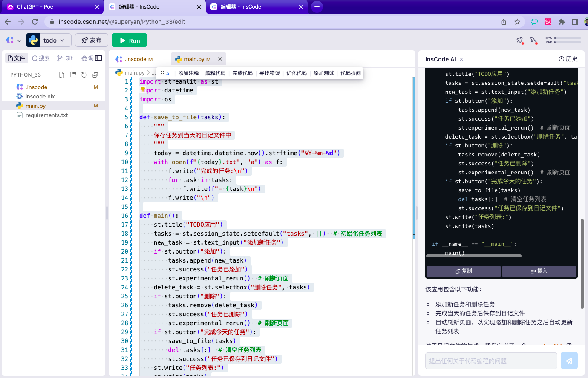Go back in the browser
588x378 pixels.
point(8,22)
